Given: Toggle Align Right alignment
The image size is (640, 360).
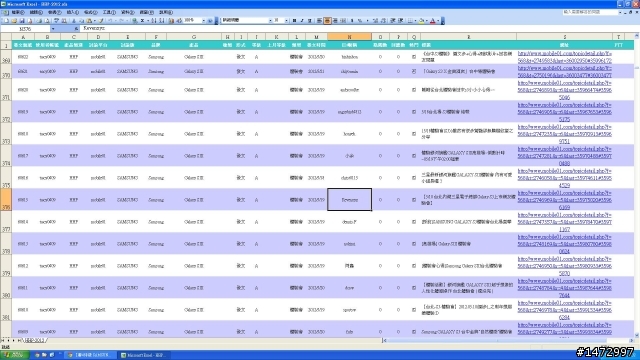Looking at the screenshot, I should click(x=335, y=20).
